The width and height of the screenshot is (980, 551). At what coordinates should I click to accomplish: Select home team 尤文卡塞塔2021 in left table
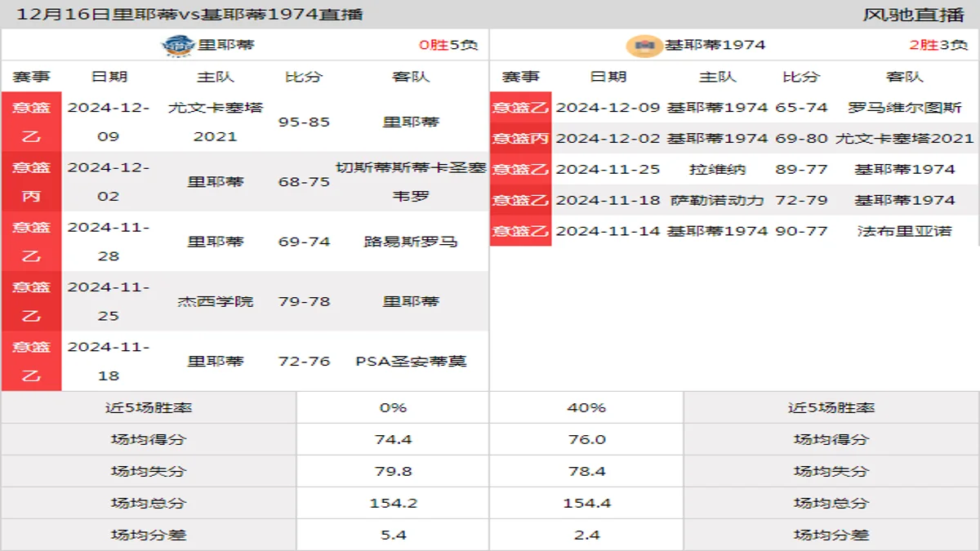coord(216,122)
